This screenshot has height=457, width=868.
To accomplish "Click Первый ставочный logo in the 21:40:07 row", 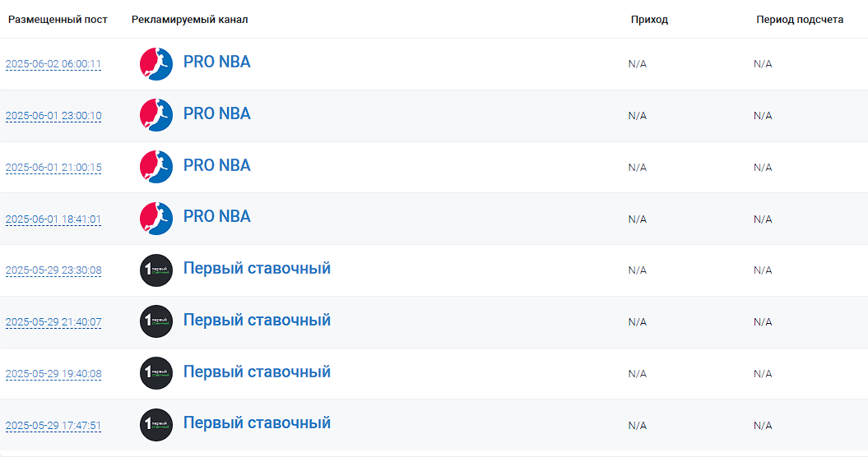I will pos(156,321).
